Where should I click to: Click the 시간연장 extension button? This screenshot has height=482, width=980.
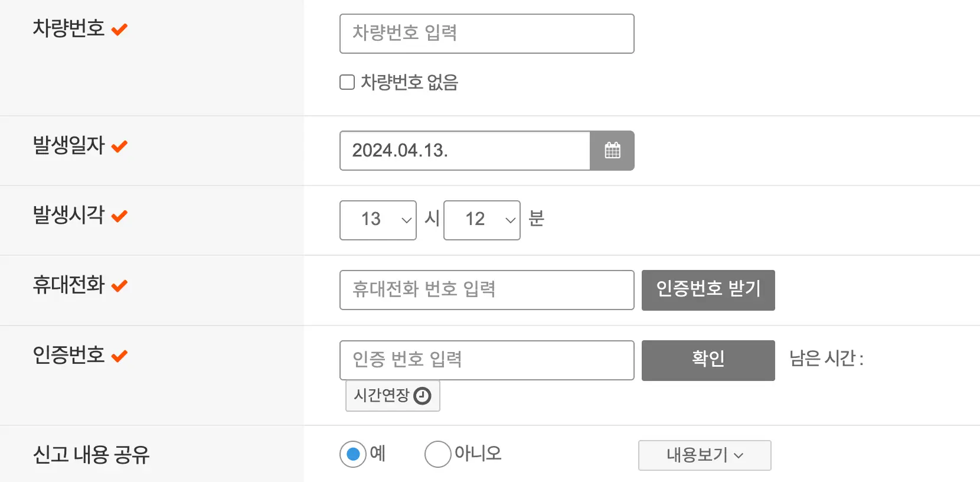click(392, 396)
